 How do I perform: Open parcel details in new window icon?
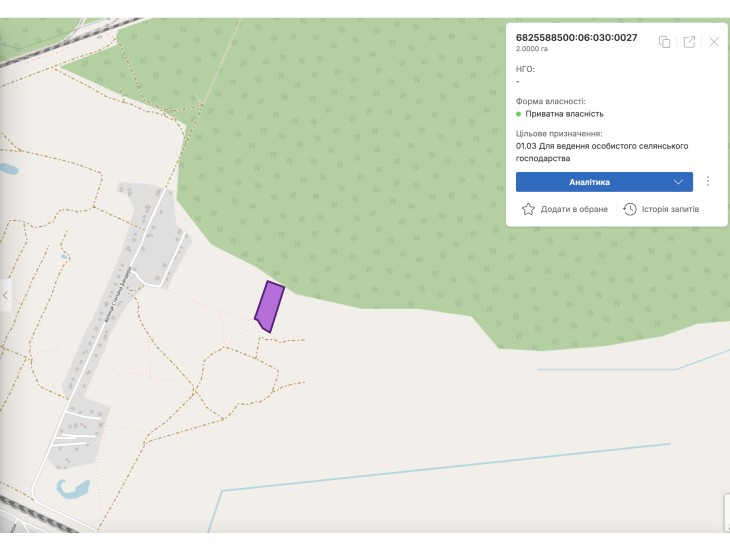pos(689,42)
